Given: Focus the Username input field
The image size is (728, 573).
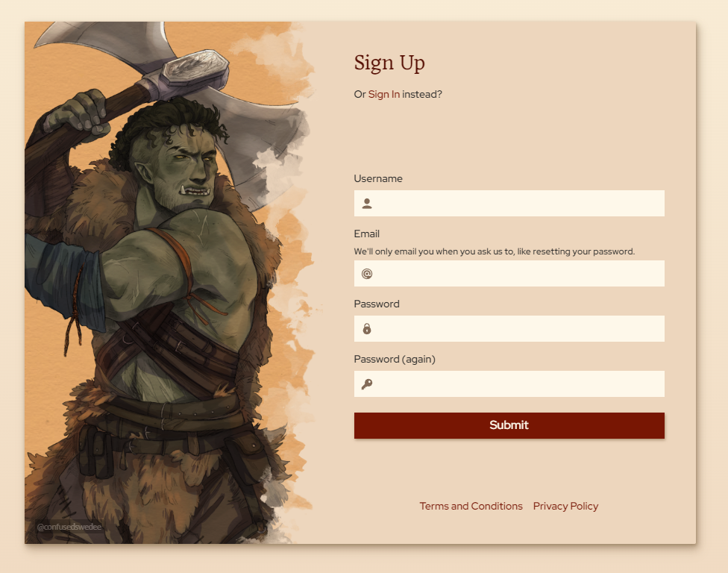Looking at the screenshot, I should pos(509,204).
